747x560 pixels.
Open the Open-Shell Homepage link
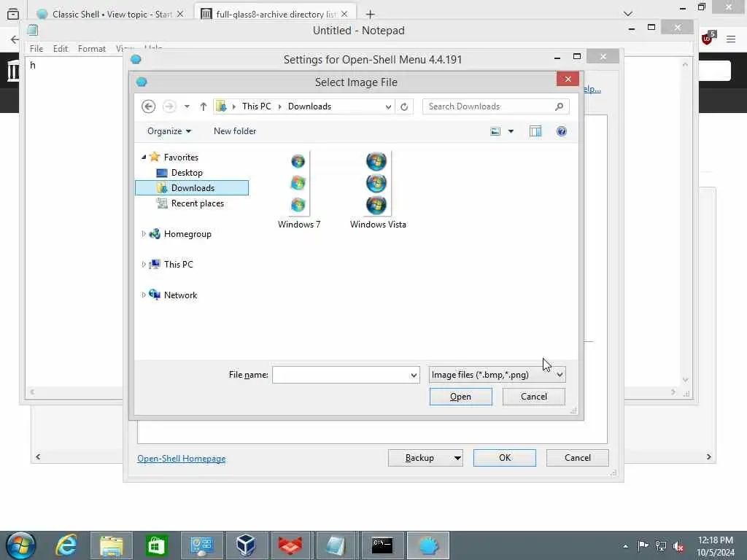coord(182,459)
